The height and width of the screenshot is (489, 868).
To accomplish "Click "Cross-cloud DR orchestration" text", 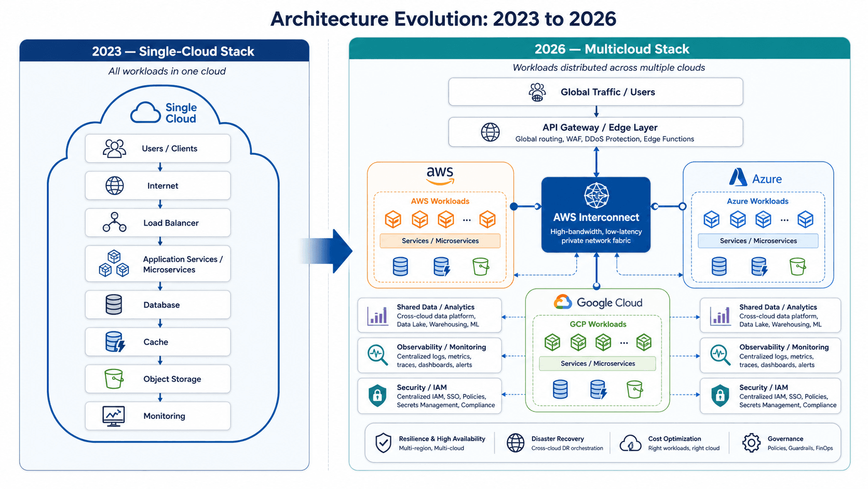I will [567, 448].
